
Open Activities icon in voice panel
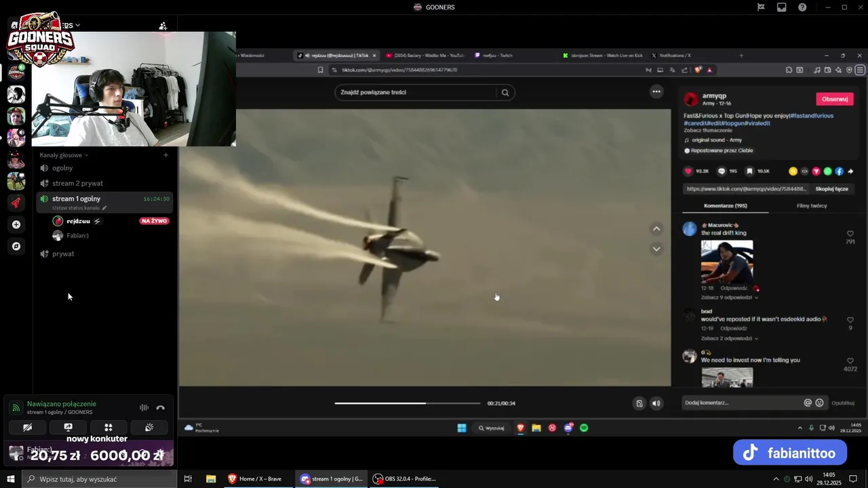pyautogui.click(x=108, y=427)
